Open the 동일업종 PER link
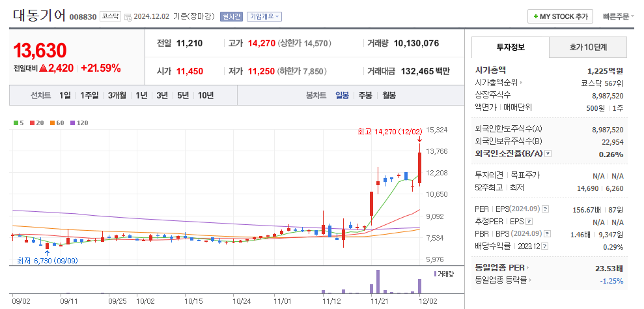This screenshot has height=309, width=644. coord(500,269)
